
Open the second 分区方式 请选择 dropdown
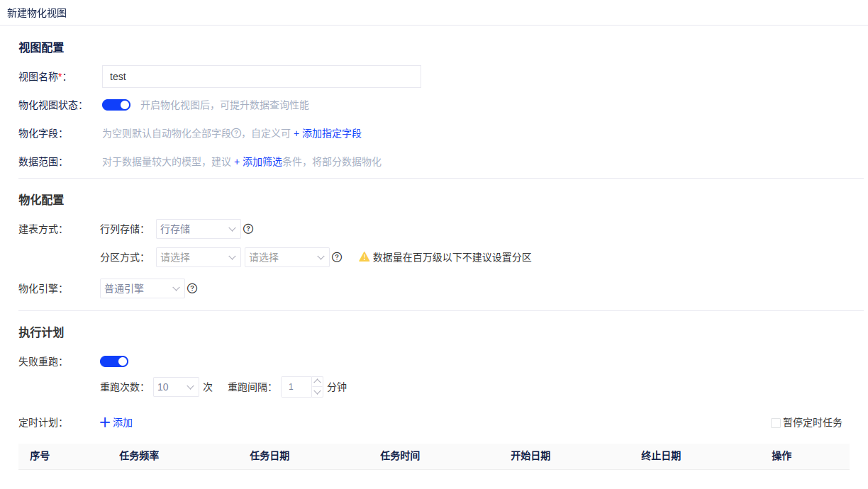tap(286, 257)
